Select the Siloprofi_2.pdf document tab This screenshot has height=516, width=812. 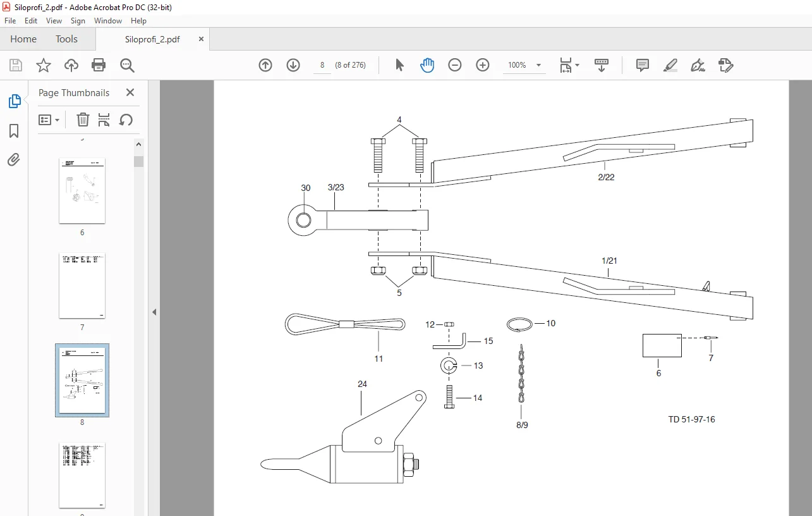click(152, 39)
